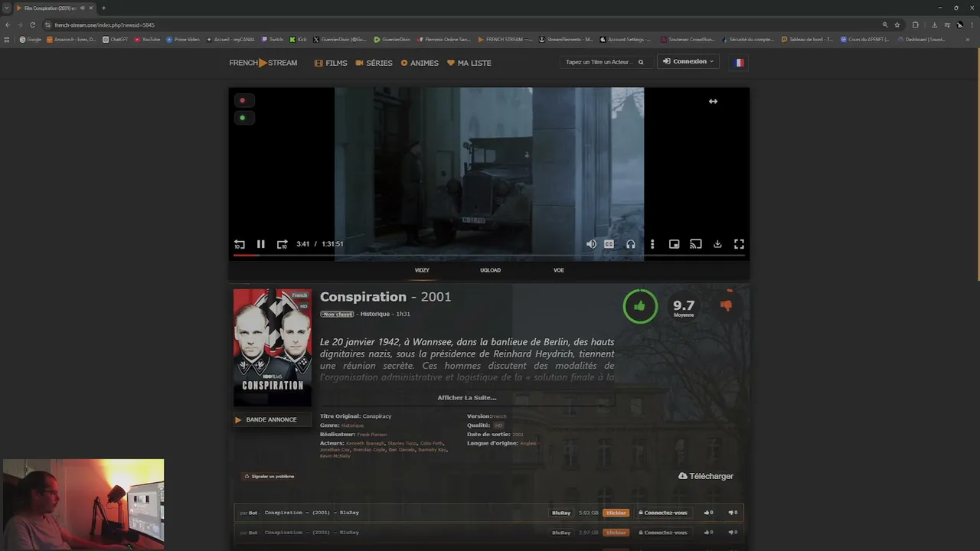Pause the Conspiration video
980x551 pixels.
(261, 244)
